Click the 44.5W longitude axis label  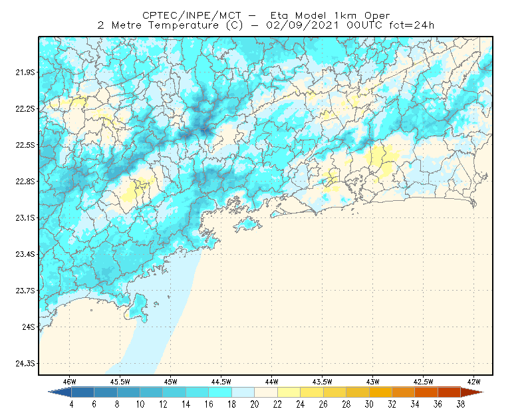pos(221,382)
